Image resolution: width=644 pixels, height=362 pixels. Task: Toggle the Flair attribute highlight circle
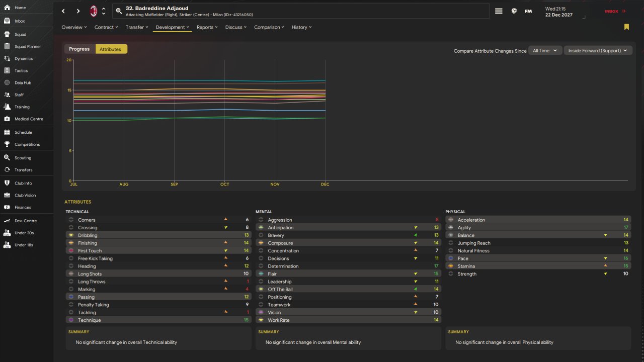pyautogui.click(x=261, y=274)
